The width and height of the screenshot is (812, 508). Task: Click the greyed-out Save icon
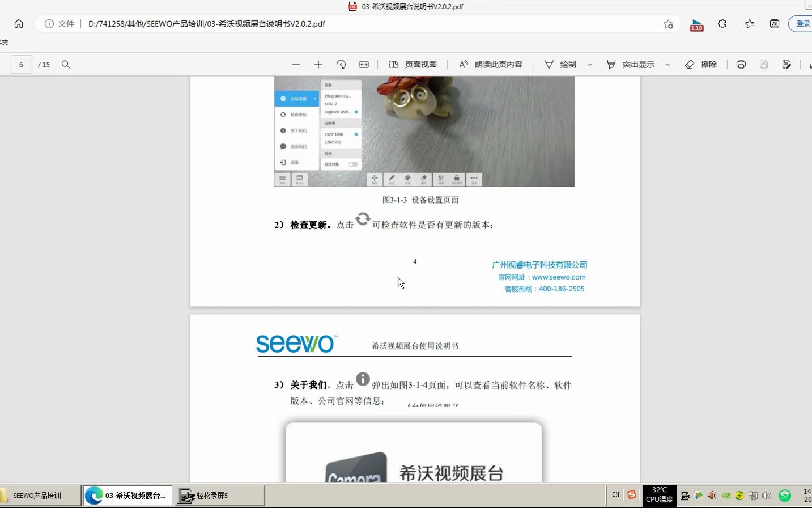[764, 65]
